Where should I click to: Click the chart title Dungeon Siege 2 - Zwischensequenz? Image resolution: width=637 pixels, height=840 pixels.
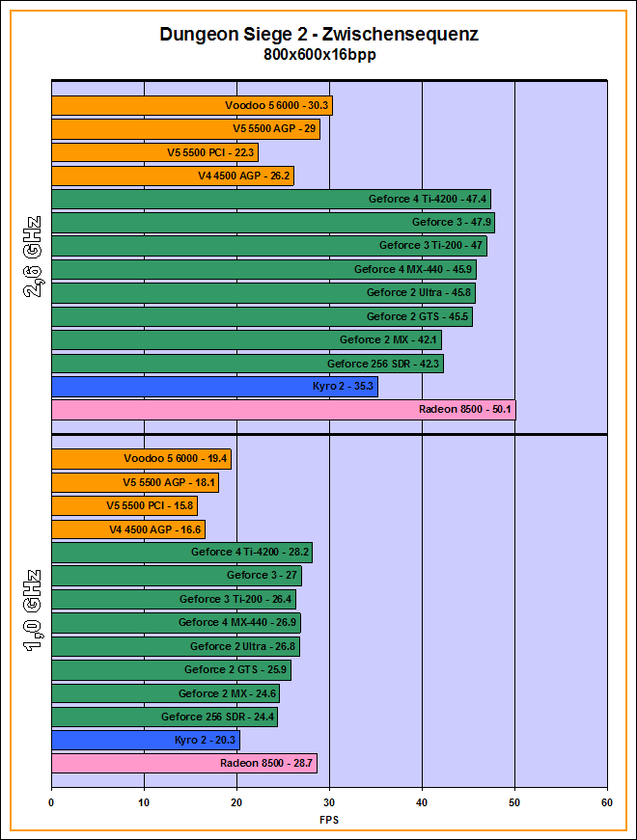click(318, 35)
